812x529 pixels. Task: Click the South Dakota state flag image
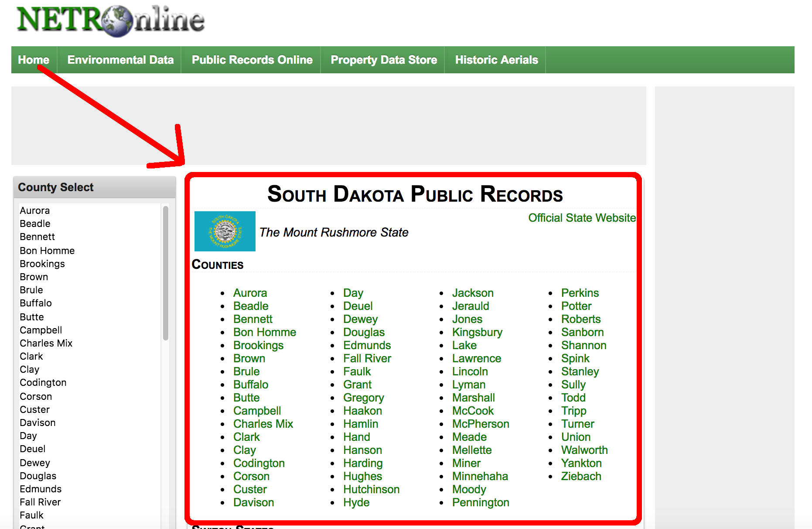tap(224, 231)
